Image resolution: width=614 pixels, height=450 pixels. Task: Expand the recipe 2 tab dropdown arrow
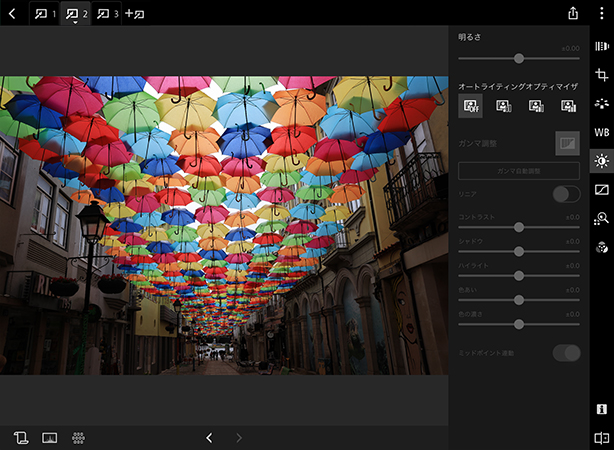(75, 23)
